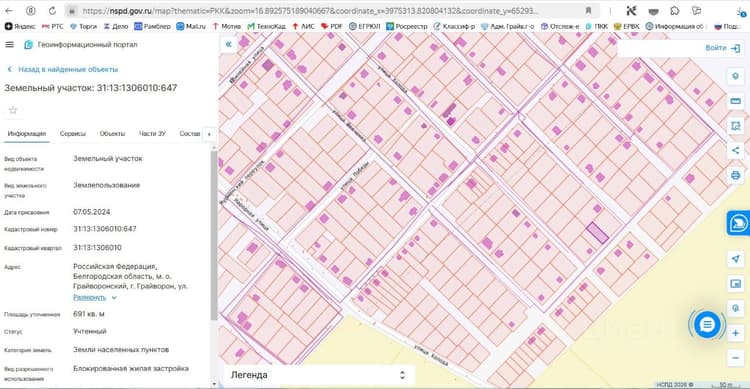Click the Geoportal logo icon
Image resolution: width=750 pixels, height=389 pixels.
point(28,44)
